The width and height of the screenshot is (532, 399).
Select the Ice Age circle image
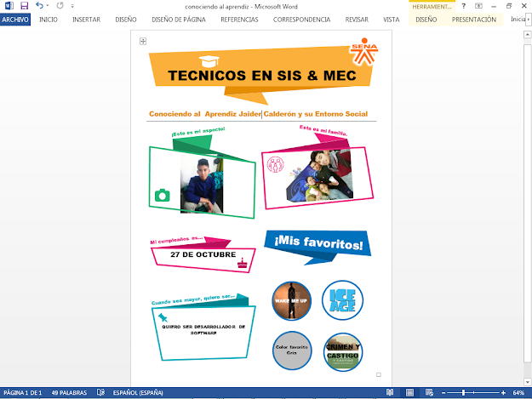click(343, 300)
